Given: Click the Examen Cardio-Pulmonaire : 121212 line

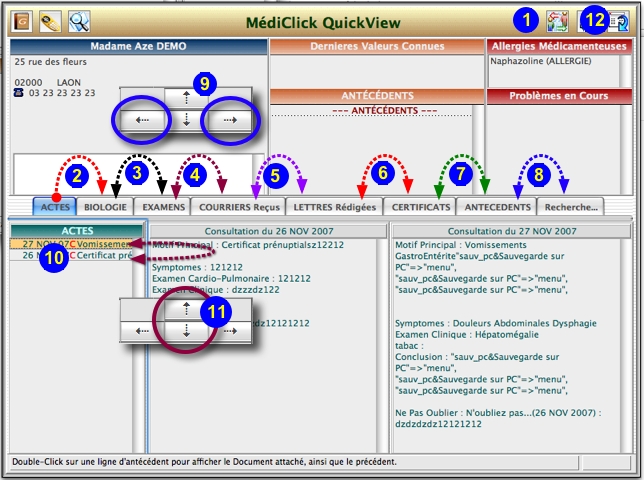Looking at the screenshot, I should click(231, 278).
